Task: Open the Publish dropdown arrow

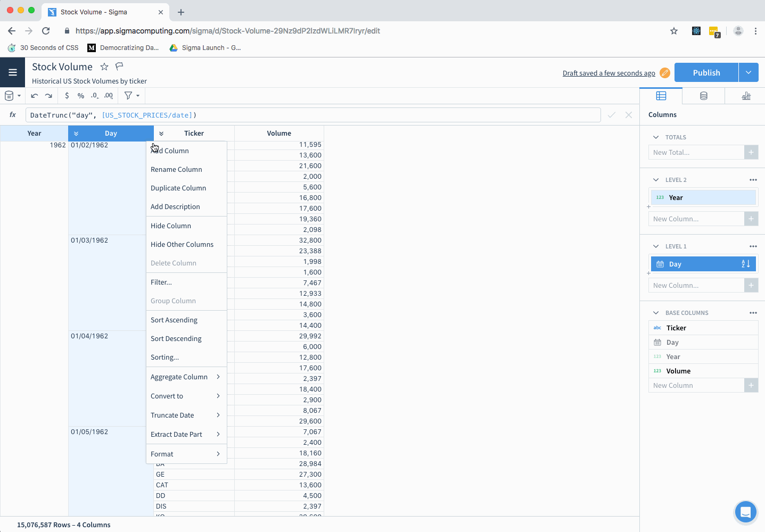Action: pos(748,72)
